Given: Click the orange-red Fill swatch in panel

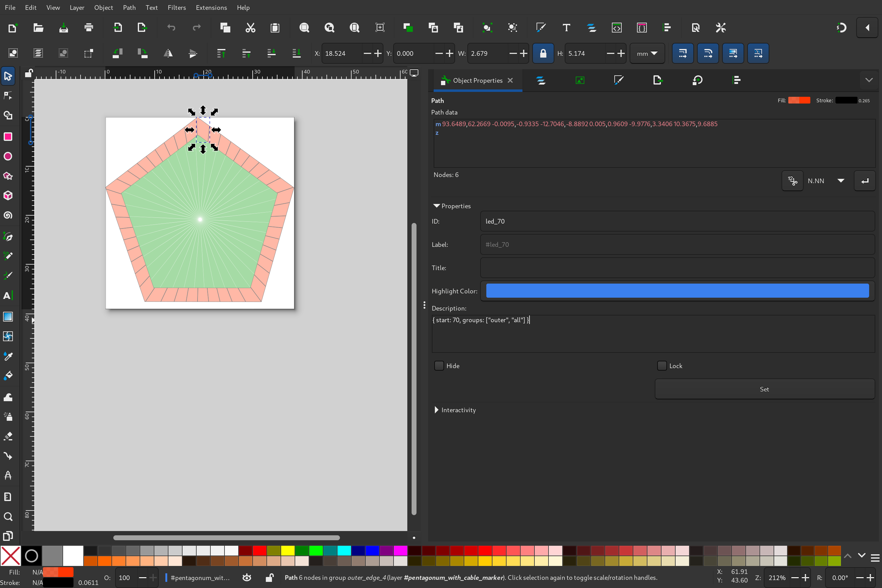Looking at the screenshot, I should [x=799, y=100].
